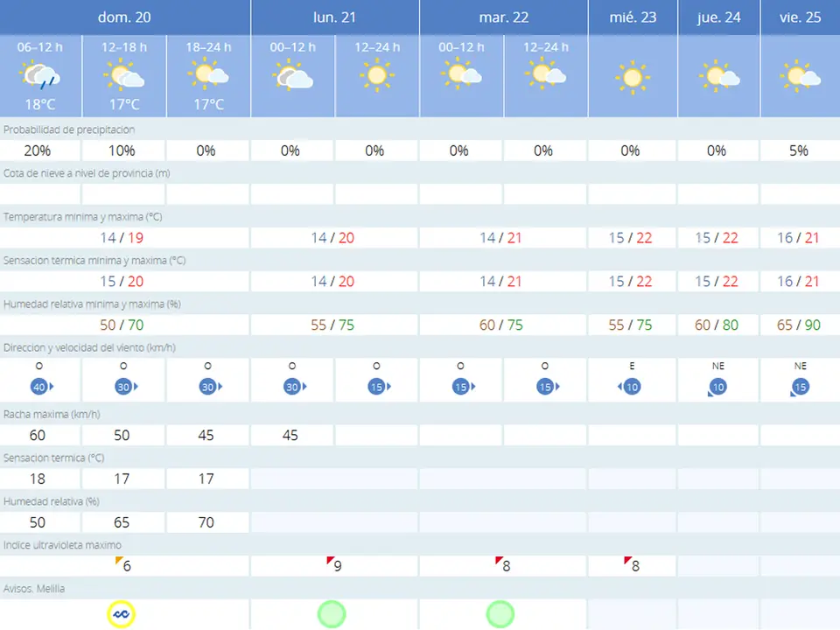This screenshot has height=630, width=840.
Task: Click the mié. 23 day header
Action: tap(633, 17)
